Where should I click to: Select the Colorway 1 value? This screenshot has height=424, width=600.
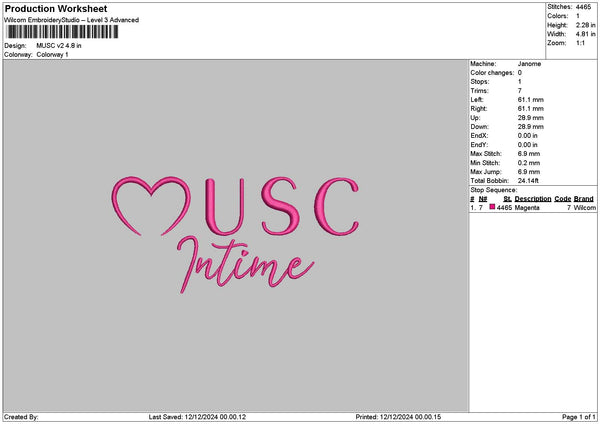click(52, 55)
